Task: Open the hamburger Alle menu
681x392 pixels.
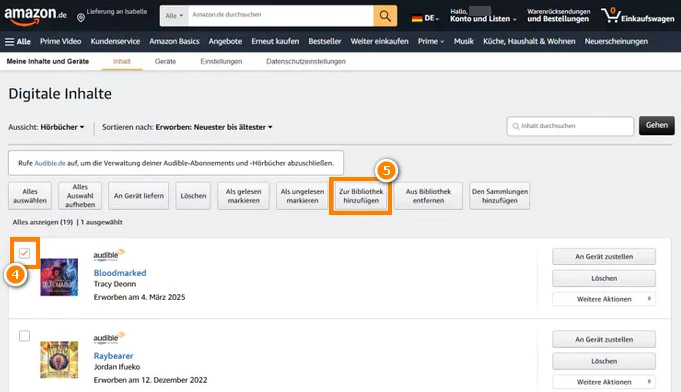Action: pos(18,42)
